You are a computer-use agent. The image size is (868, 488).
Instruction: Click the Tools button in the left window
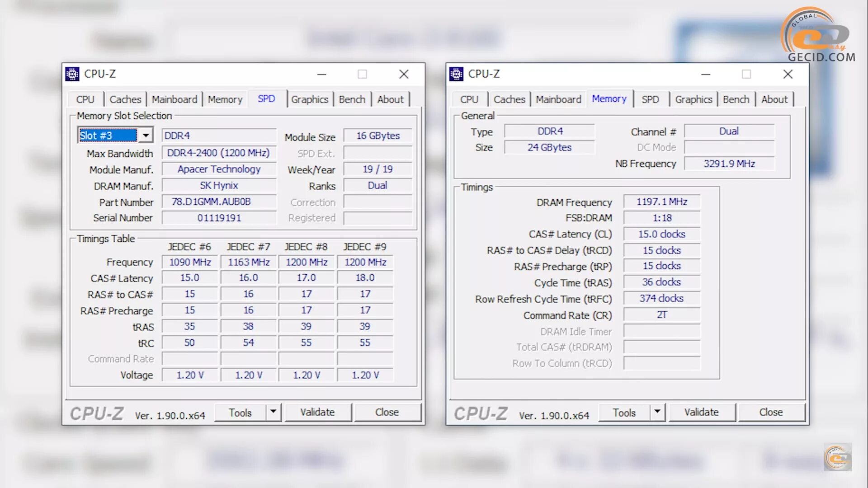coord(240,413)
